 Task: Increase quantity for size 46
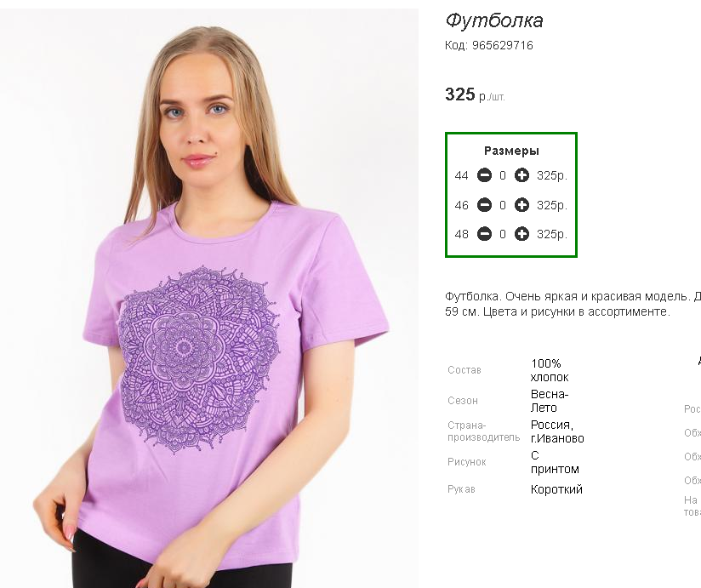pyautogui.click(x=521, y=205)
